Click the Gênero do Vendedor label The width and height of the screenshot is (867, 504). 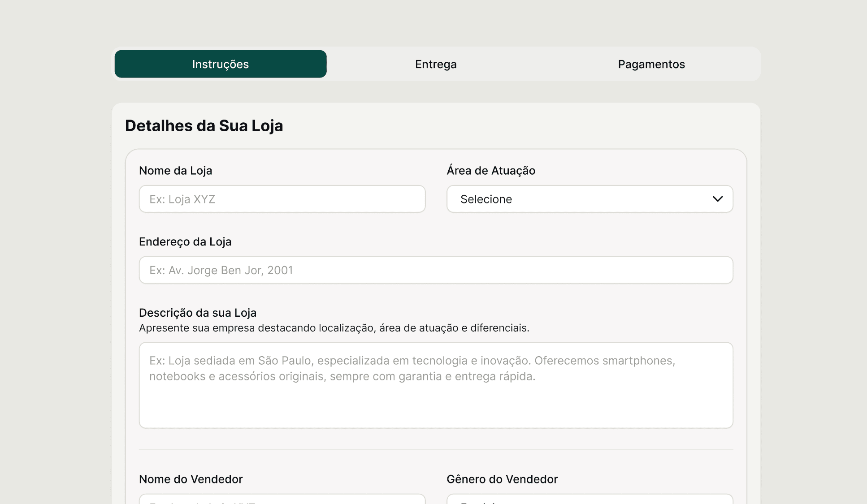coord(502,479)
